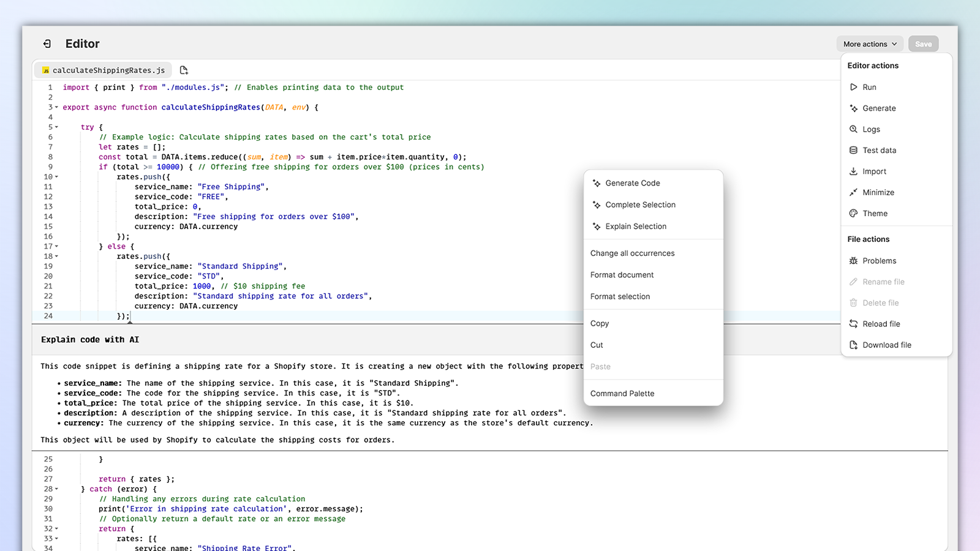980x551 pixels.
Task: Click the "Explain code with AI" heading
Action: pyautogui.click(x=90, y=340)
